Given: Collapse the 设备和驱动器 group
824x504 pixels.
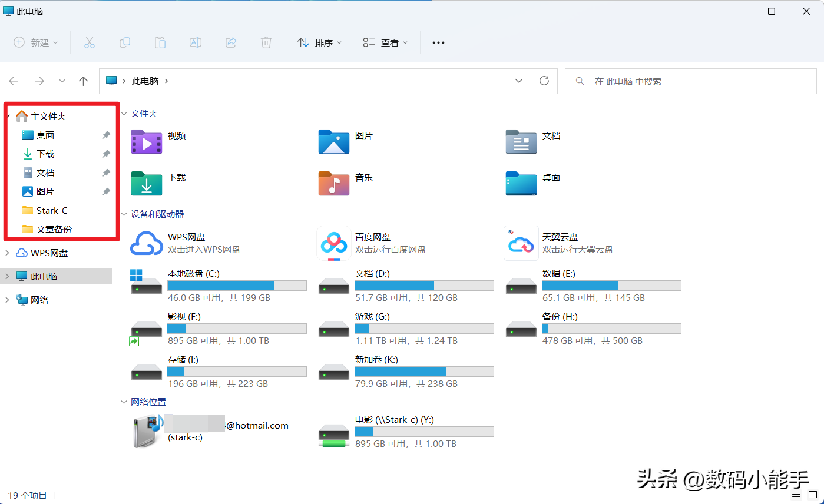Looking at the screenshot, I should click(124, 214).
